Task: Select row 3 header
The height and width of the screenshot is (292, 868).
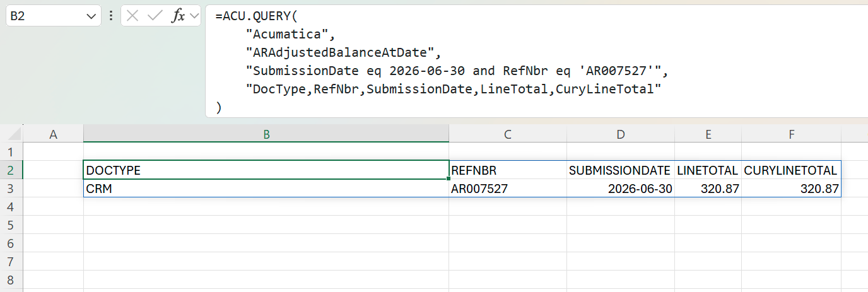Action: click(11, 189)
